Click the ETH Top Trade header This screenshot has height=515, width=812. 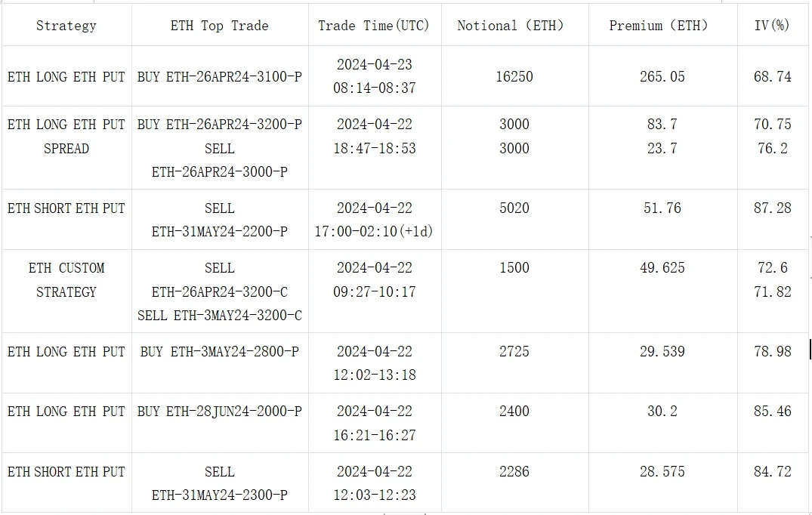[x=219, y=26]
